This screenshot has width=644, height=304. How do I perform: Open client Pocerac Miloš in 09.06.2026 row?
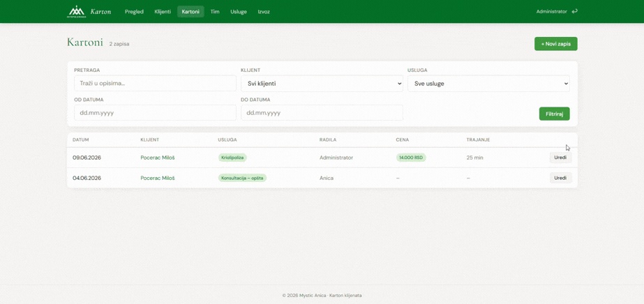click(157, 158)
